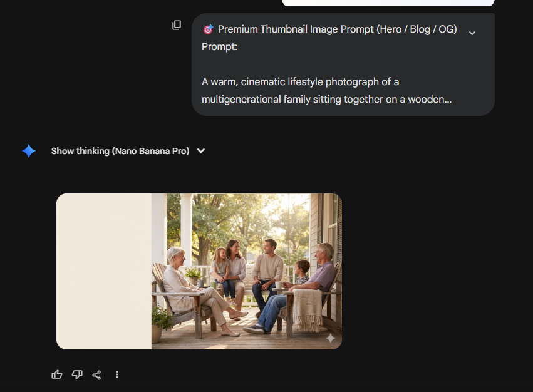
Task: Open the three-dot more options menu
Action: pyautogui.click(x=117, y=374)
